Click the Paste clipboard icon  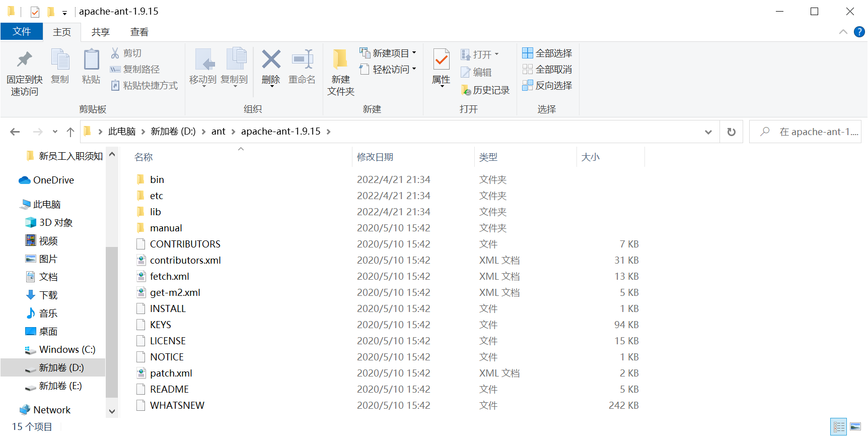coord(91,59)
